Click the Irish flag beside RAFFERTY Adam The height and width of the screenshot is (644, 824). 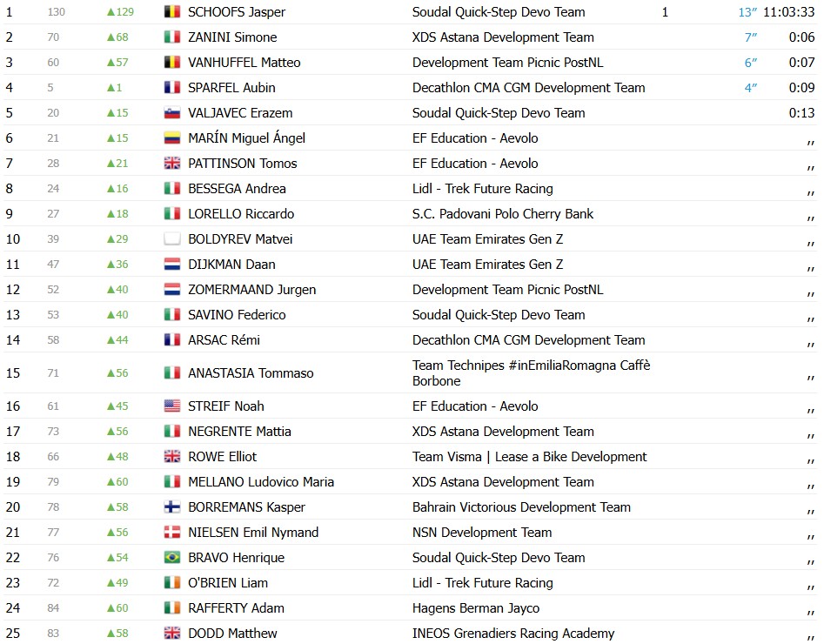coord(171,608)
